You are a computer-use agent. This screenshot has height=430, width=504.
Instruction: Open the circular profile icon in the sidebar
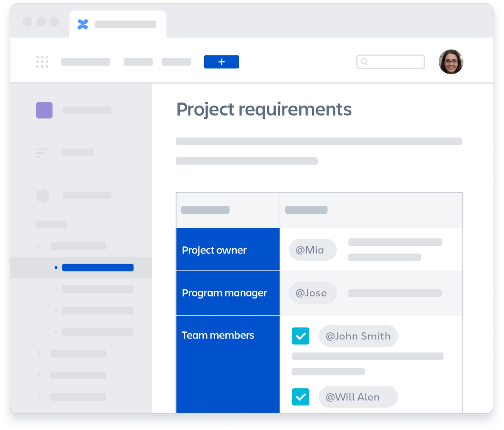click(43, 196)
